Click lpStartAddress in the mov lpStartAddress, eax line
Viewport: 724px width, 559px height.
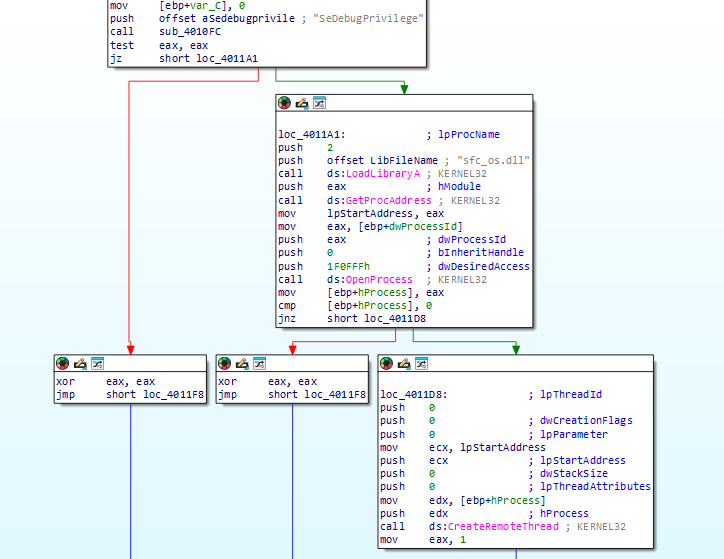click(x=370, y=213)
